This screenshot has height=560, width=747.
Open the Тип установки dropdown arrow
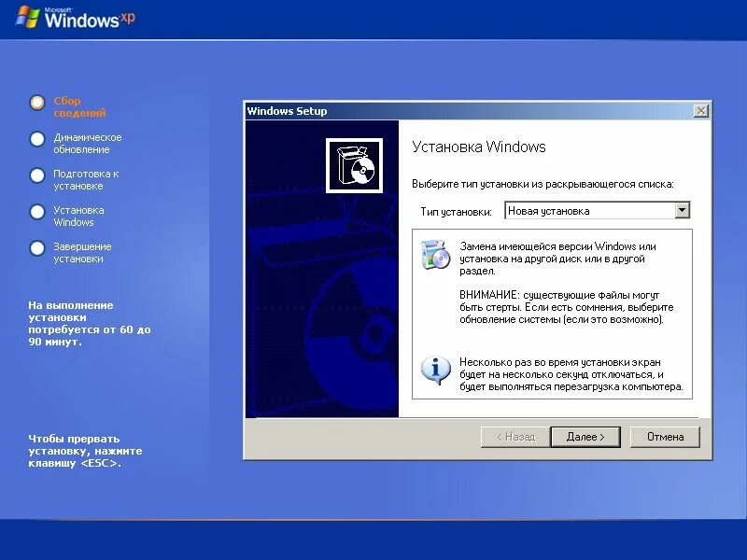pos(683,210)
